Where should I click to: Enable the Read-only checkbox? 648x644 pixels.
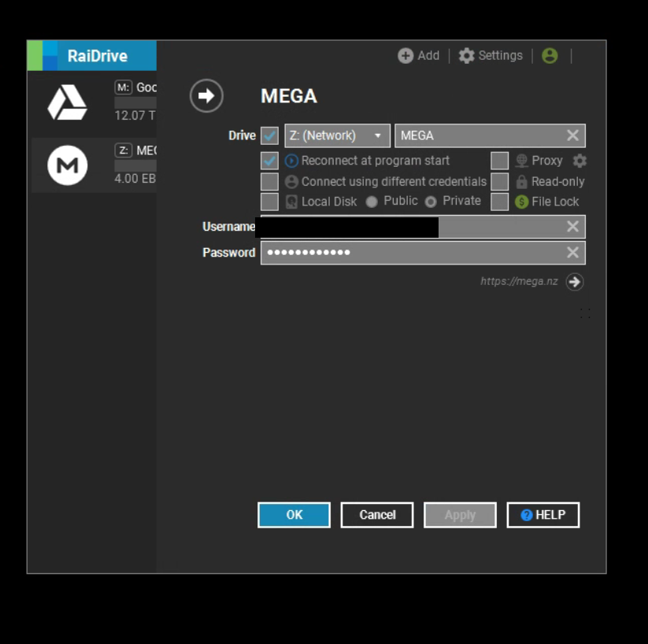(499, 182)
